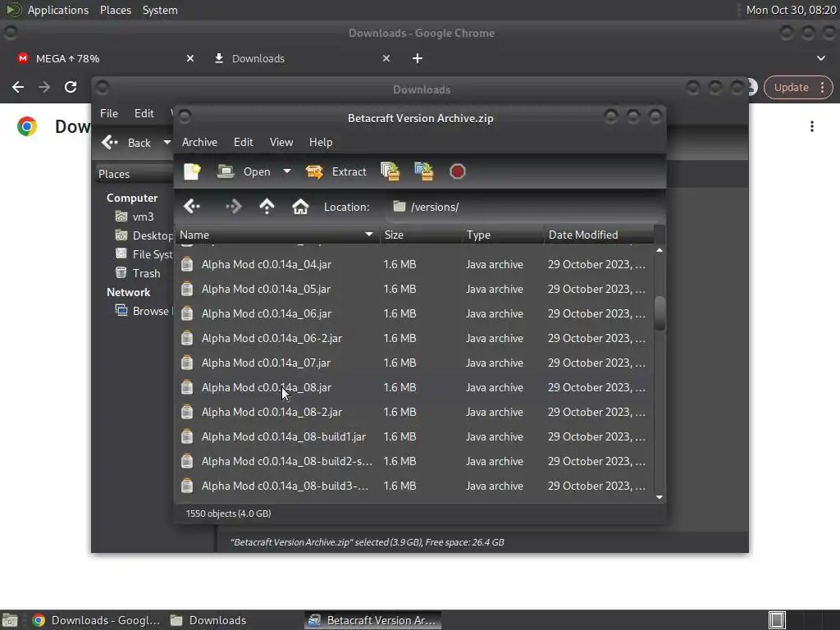Open Edit menu in Downloads file manager
The height and width of the screenshot is (630, 840).
pos(144,113)
